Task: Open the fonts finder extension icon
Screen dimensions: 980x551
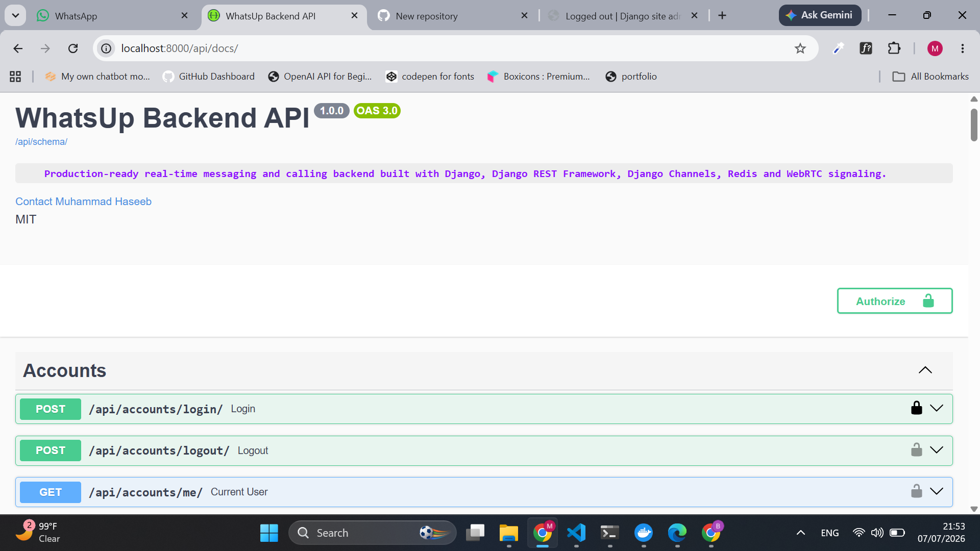Action: tap(866, 48)
